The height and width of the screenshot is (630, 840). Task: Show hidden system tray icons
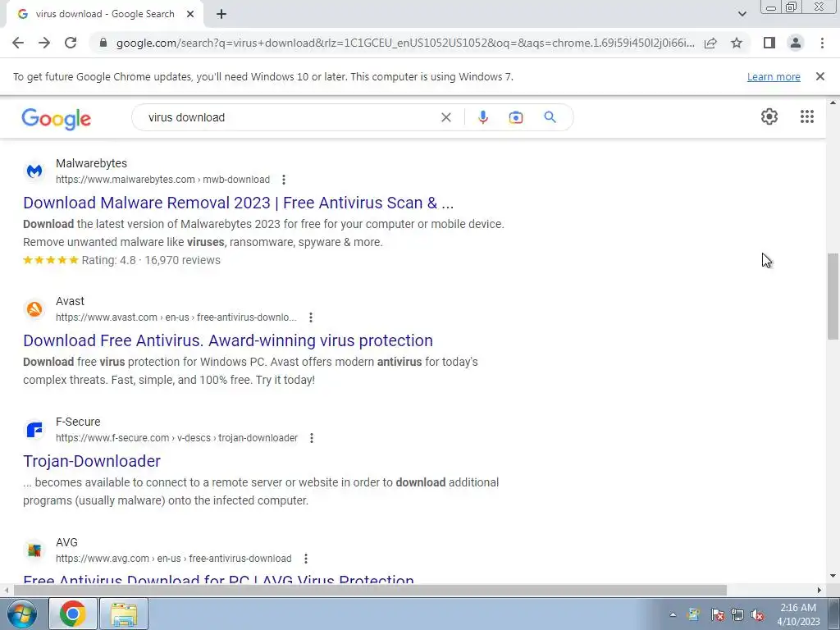pyautogui.click(x=673, y=614)
